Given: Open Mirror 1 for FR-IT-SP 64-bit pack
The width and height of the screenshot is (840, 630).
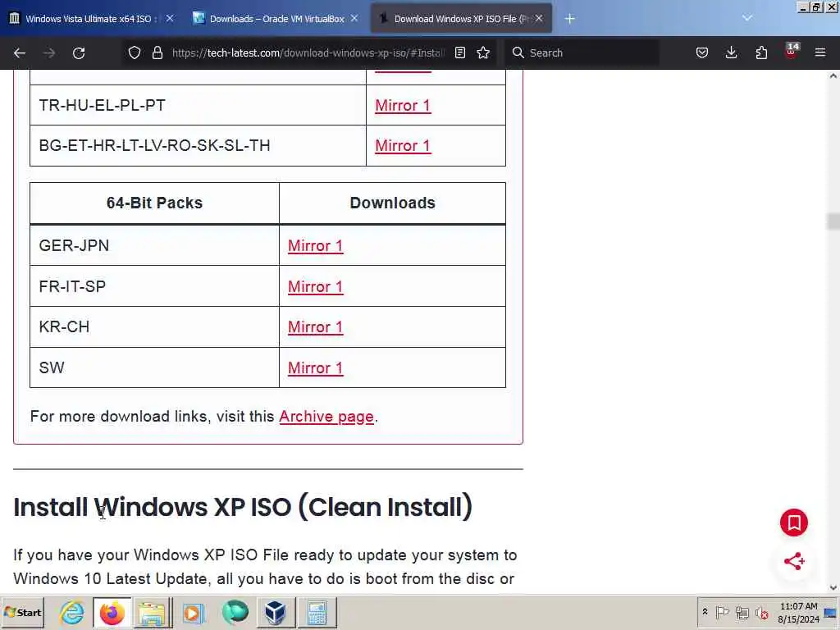Looking at the screenshot, I should [316, 286].
